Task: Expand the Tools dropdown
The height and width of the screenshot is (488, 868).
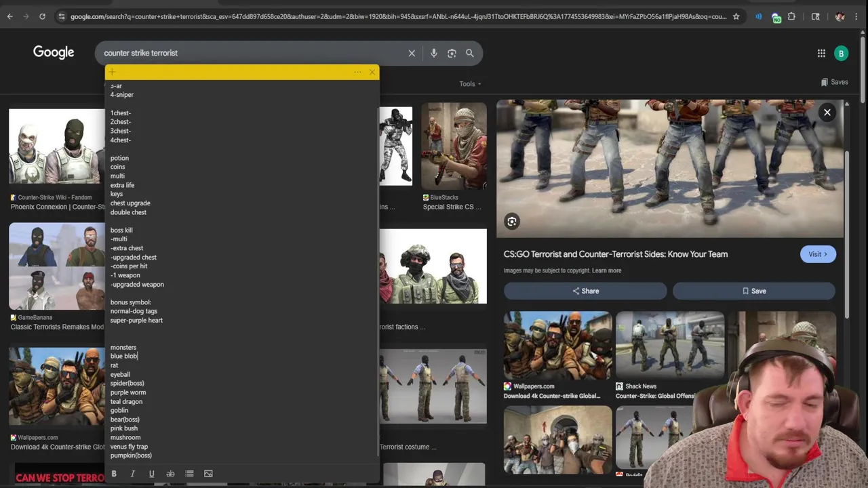Action: (x=470, y=84)
